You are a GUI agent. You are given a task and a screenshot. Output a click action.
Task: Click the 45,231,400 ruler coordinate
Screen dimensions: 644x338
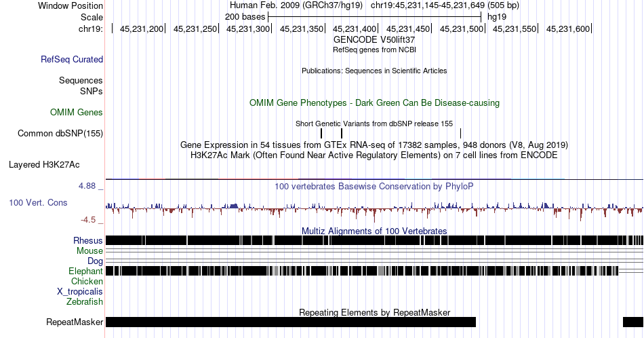point(355,29)
